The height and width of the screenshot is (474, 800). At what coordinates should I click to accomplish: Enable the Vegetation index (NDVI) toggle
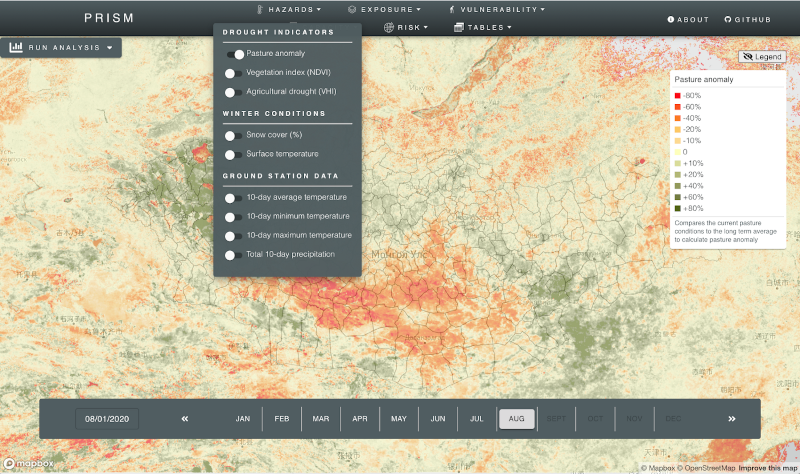[x=233, y=73]
